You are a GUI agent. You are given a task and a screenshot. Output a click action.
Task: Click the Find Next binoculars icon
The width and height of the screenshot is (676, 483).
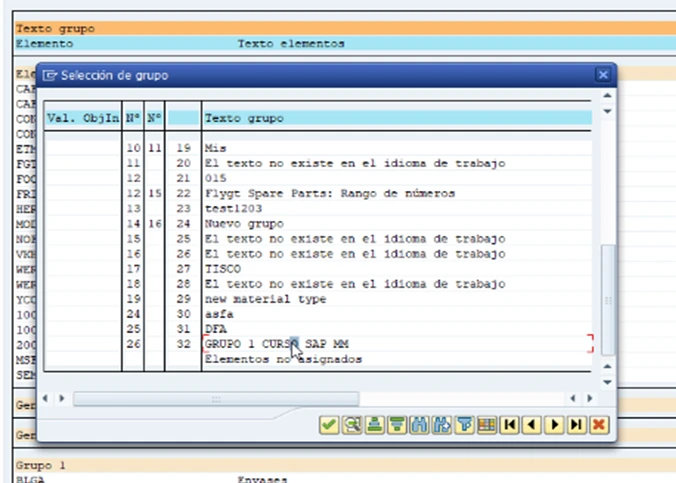click(441, 425)
